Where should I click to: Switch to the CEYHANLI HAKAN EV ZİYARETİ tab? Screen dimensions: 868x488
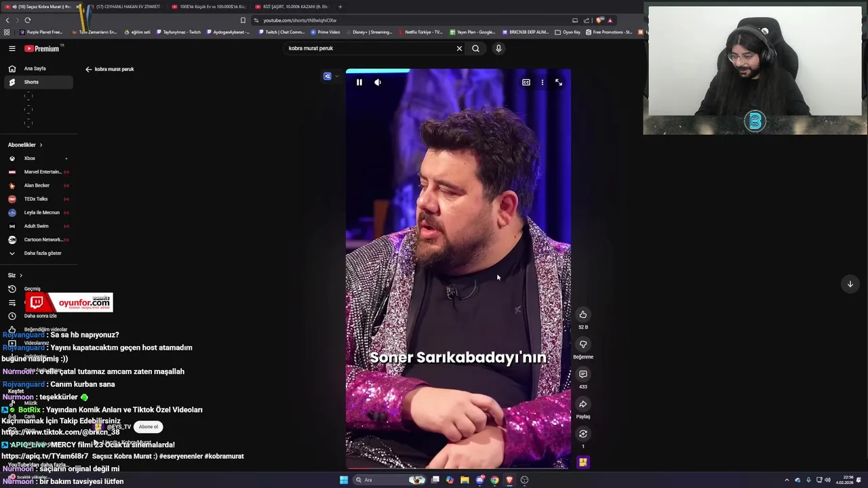pos(124,7)
